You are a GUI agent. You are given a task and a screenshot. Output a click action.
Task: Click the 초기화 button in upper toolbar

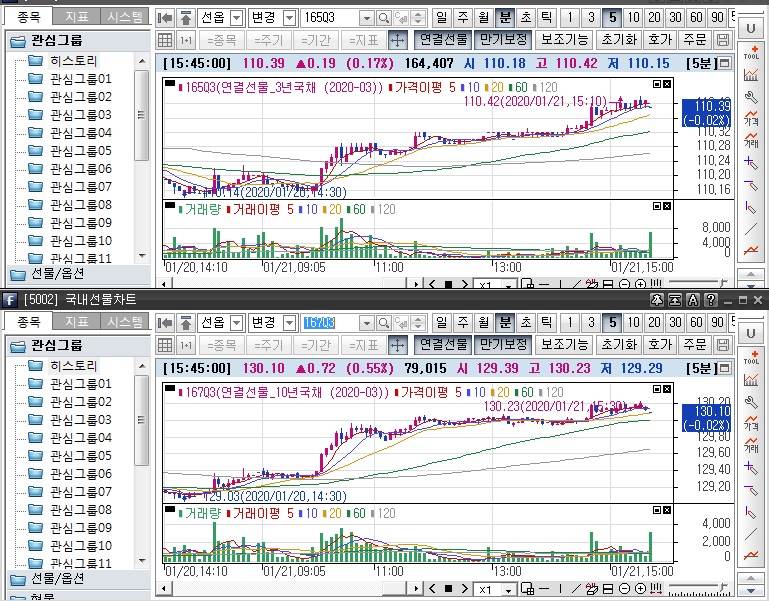619,40
